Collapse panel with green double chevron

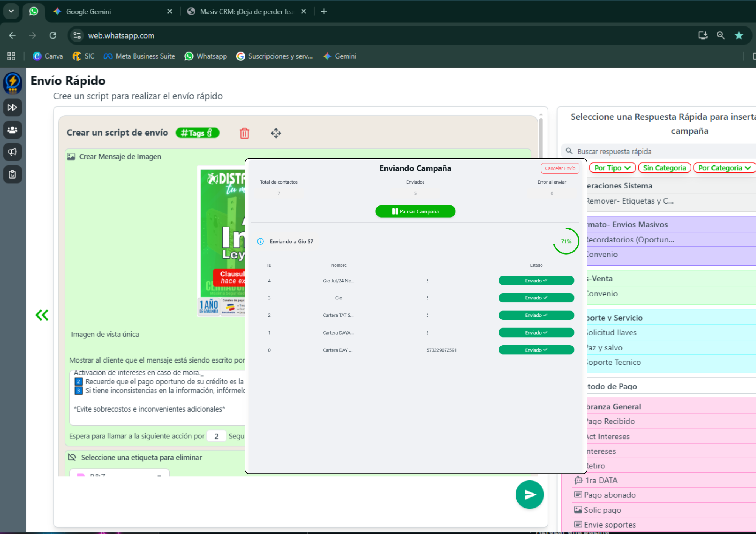pos(42,315)
